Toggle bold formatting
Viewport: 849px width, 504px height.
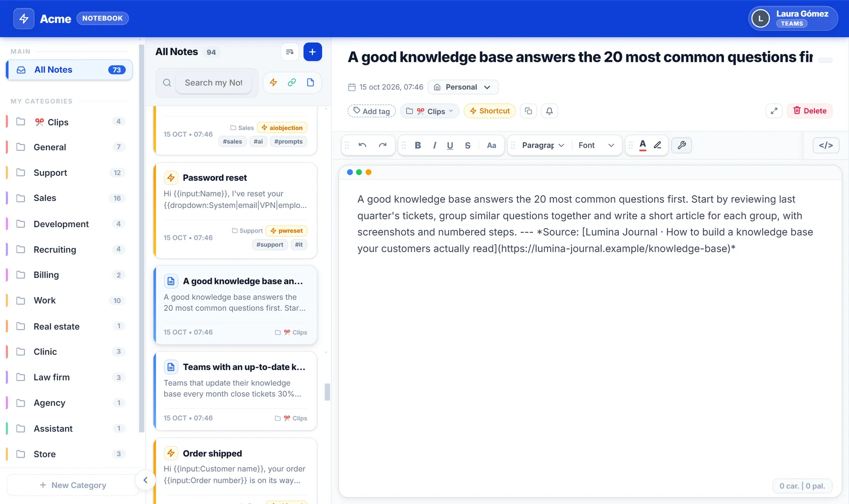pyautogui.click(x=417, y=145)
